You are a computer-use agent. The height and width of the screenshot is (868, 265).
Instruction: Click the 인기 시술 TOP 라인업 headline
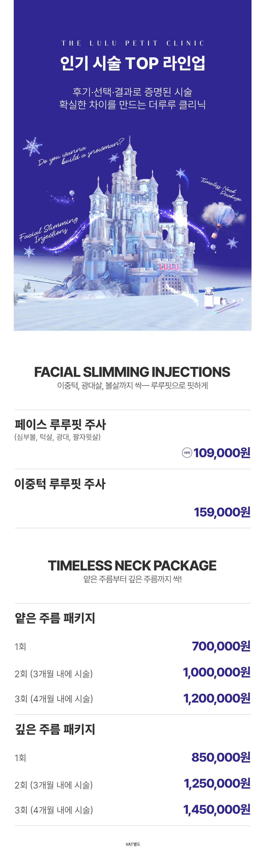point(132,63)
